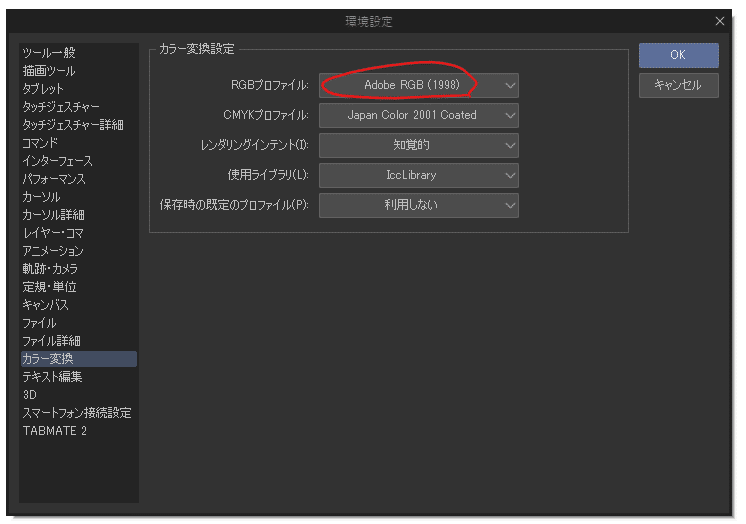Screen dimensions: 746x524
Task: Open the キャンバス settings category
Action: pos(79,305)
